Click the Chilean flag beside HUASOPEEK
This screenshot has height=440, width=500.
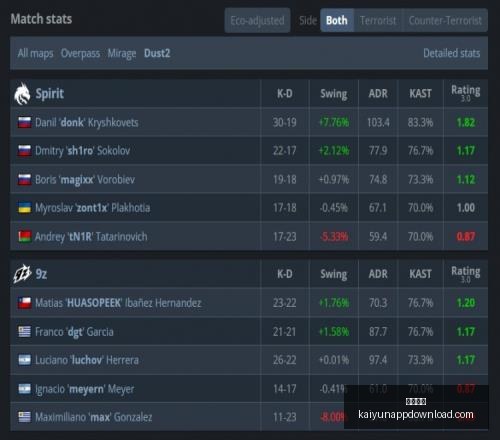click(x=25, y=303)
